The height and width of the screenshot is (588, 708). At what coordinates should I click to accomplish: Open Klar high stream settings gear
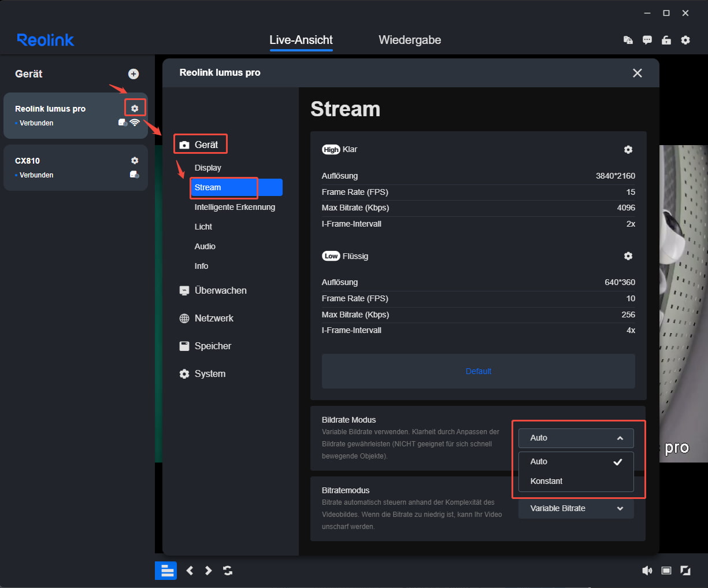pyautogui.click(x=628, y=149)
